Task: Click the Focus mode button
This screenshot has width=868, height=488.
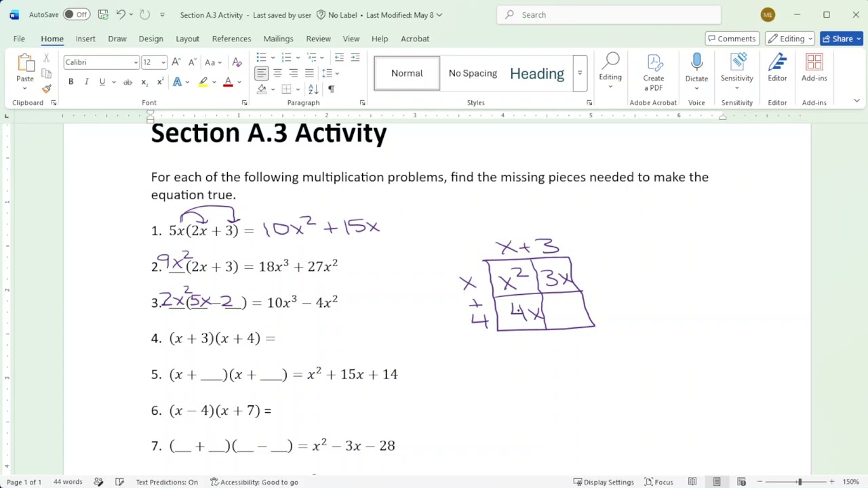Action: tap(658, 482)
